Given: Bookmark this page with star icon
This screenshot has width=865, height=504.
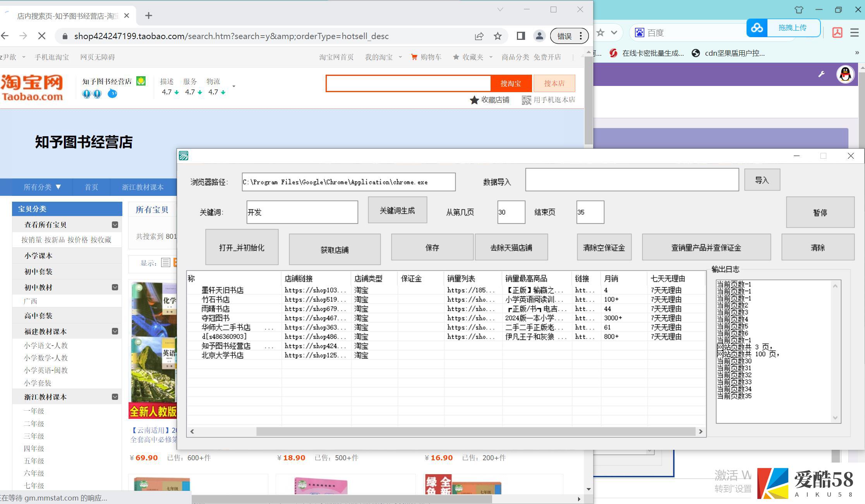Looking at the screenshot, I should click(498, 36).
